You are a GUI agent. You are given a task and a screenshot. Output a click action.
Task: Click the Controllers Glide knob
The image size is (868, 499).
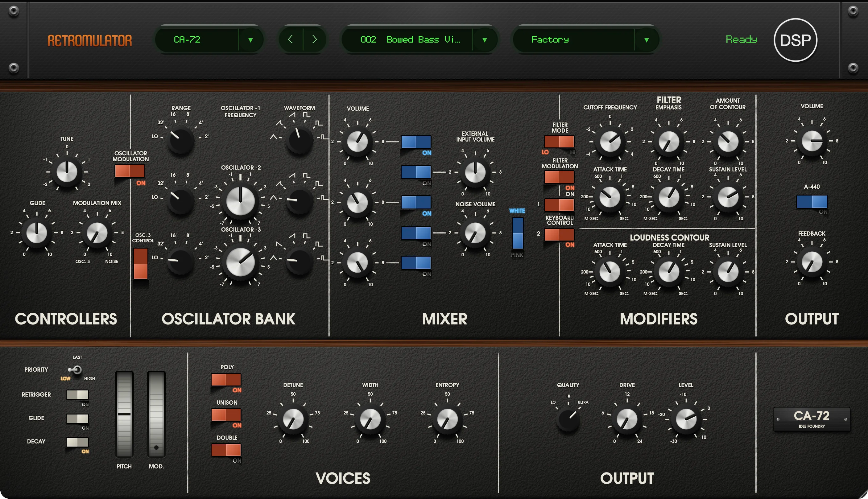point(37,232)
